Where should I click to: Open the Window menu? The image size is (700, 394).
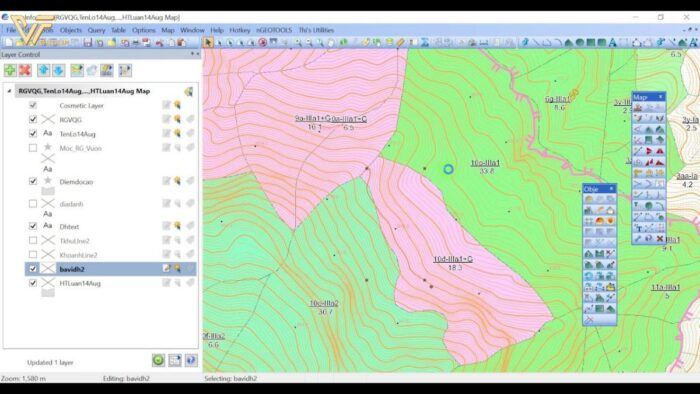192,30
